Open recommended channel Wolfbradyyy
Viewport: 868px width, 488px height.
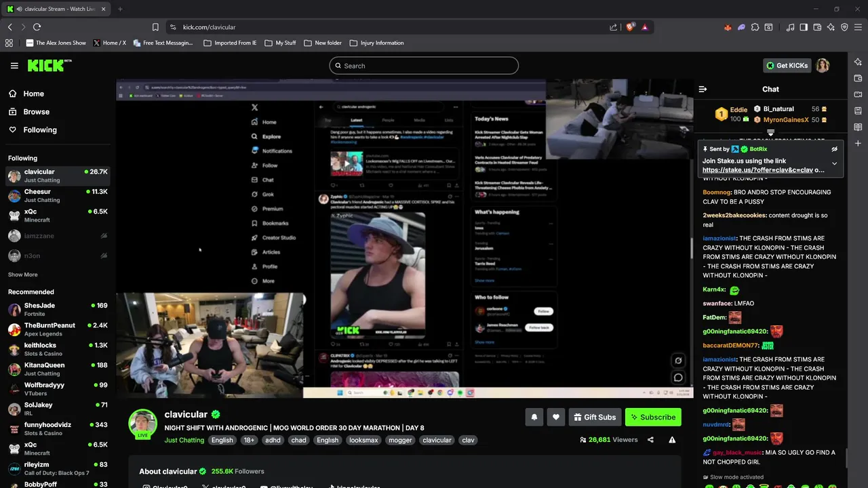tap(58, 389)
